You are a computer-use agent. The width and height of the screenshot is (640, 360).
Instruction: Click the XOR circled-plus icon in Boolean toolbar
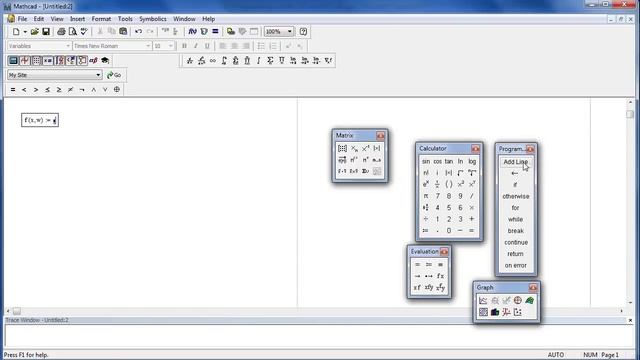click(x=117, y=89)
